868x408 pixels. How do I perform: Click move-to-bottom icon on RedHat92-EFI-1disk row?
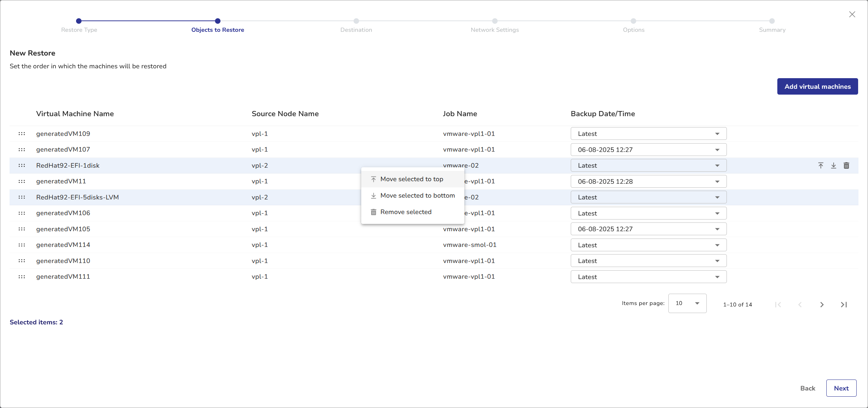point(833,165)
